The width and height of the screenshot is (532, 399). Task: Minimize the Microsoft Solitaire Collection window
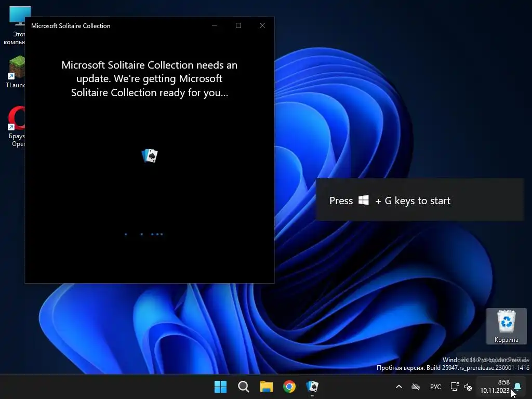215,25
